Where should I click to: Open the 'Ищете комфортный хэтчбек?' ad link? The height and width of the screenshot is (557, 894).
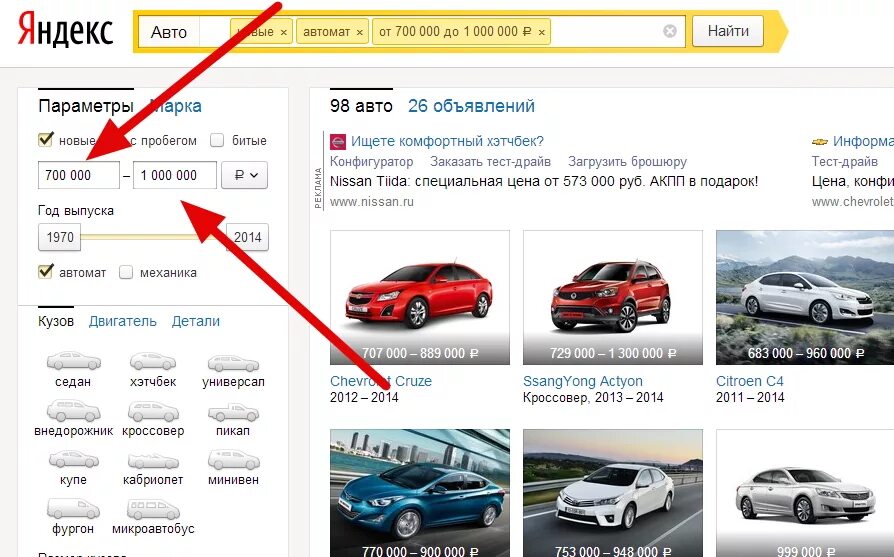point(448,141)
